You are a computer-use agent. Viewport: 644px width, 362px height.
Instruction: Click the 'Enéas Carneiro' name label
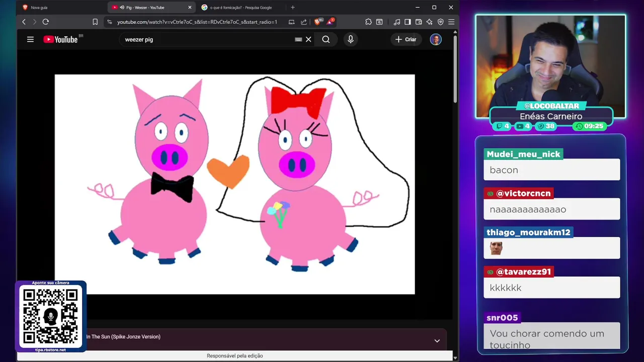[551, 116]
